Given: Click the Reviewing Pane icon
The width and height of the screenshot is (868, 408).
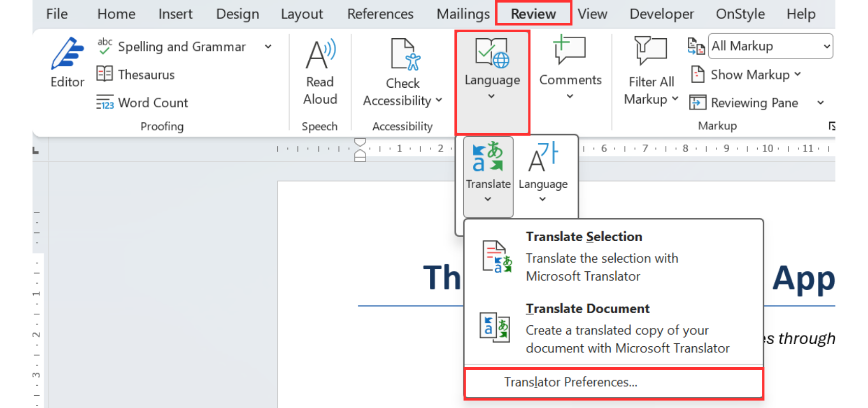Looking at the screenshot, I should 697,103.
